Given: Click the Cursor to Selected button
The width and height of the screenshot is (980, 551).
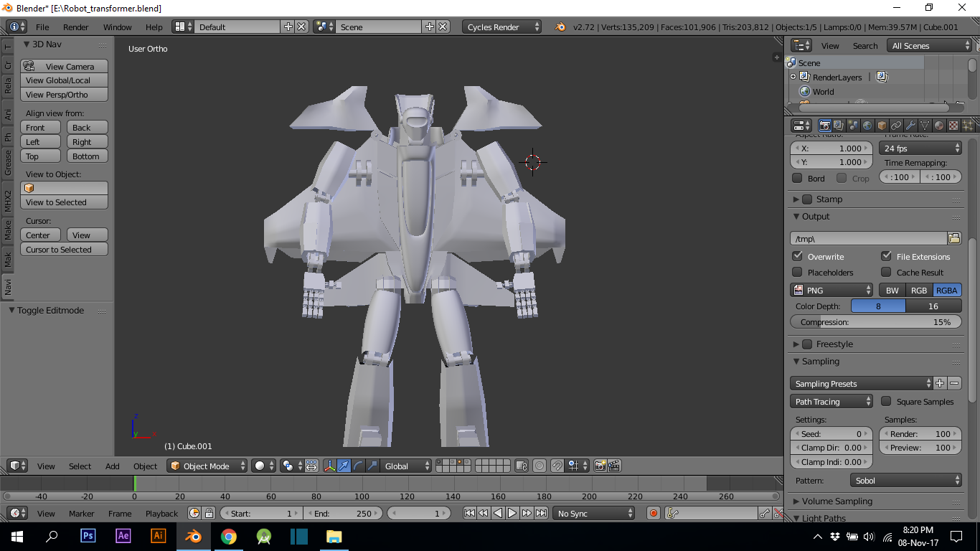Looking at the screenshot, I should coord(64,249).
